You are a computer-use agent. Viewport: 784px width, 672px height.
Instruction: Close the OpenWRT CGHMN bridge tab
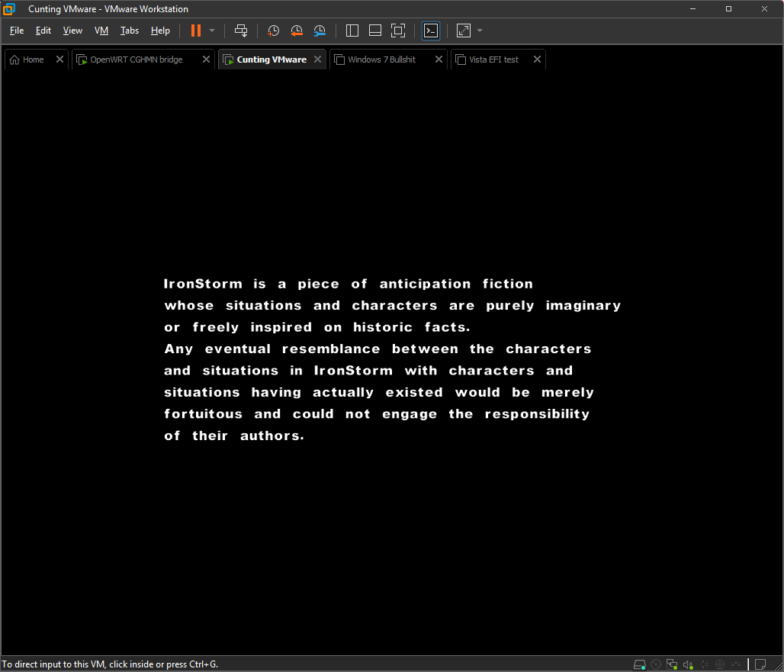206,59
